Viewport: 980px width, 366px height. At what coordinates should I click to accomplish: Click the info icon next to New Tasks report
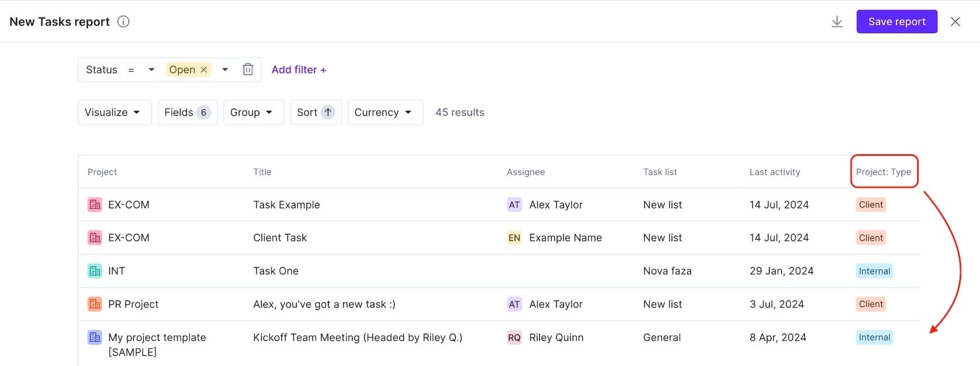point(123,22)
